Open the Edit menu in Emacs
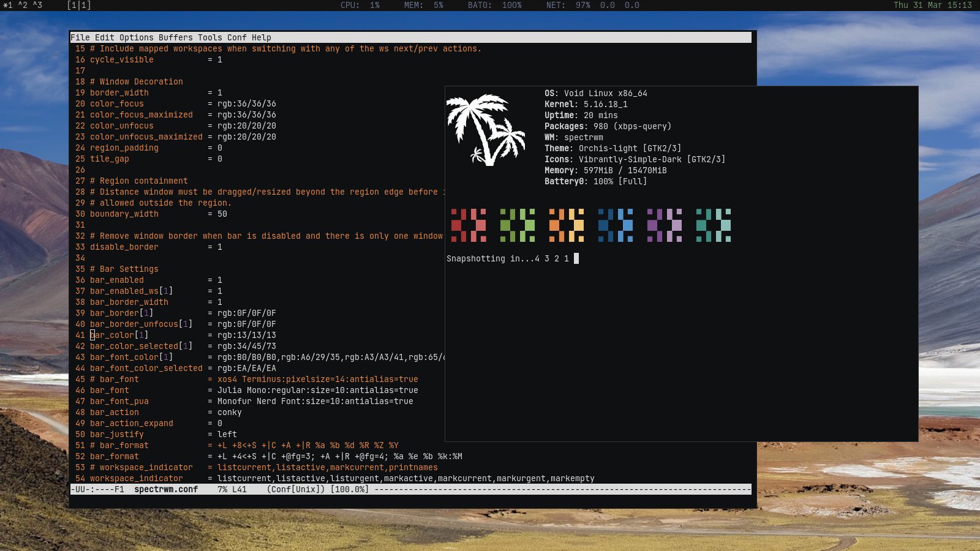Image resolution: width=980 pixels, height=551 pixels. click(x=105, y=37)
